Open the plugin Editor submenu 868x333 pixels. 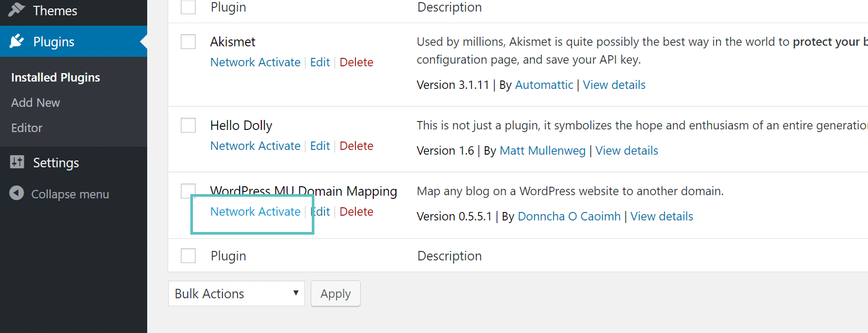[x=27, y=128]
